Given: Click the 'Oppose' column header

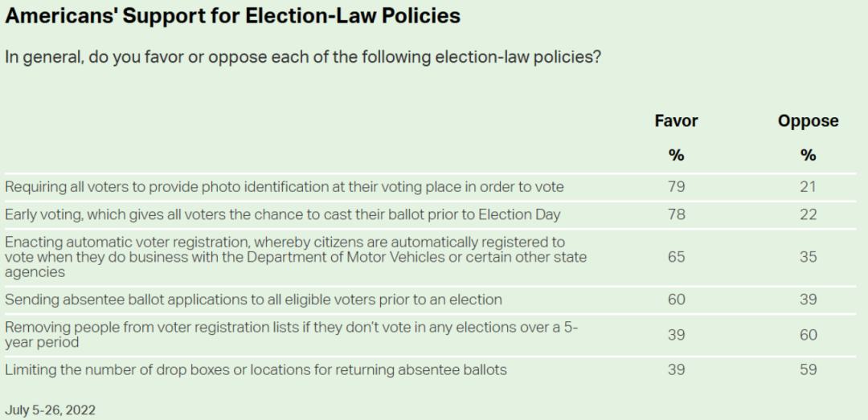Looking at the screenshot, I should (808, 121).
